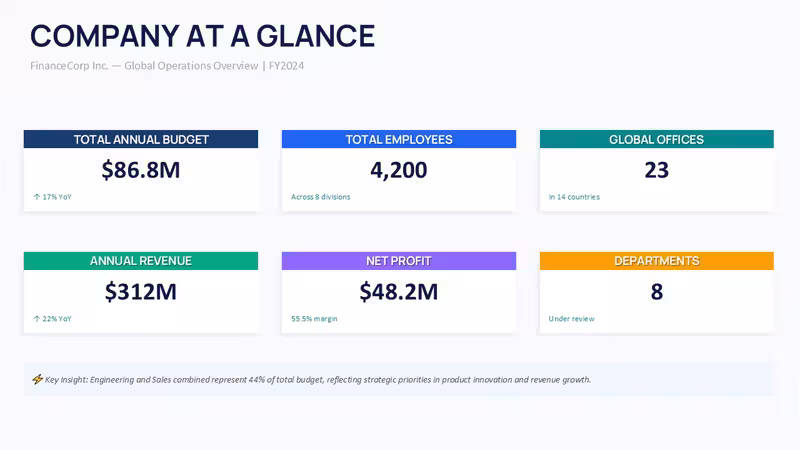Click the teal GLOBAL OFFICES header
Image resolution: width=800 pixels, height=450 pixels.
[657, 139]
